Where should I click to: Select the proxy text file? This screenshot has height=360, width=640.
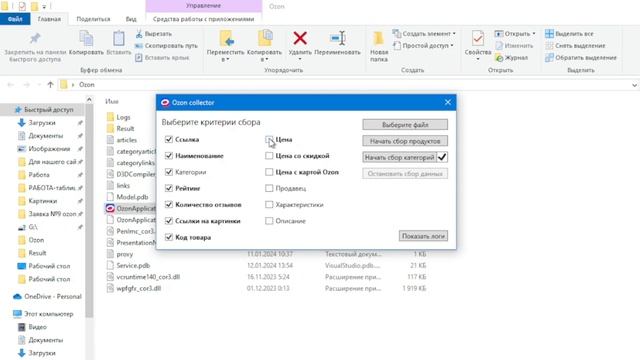click(x=120, y=254)
